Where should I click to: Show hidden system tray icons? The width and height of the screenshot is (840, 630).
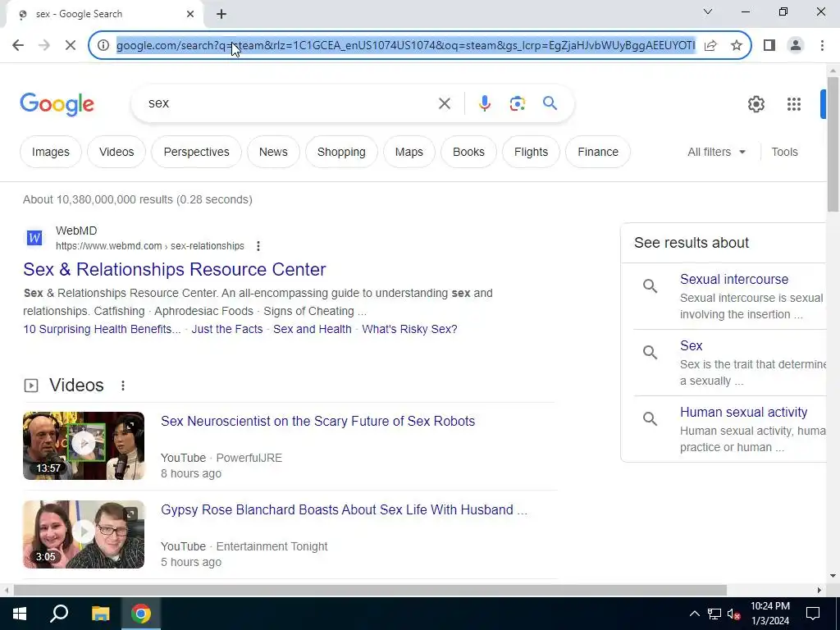[694, 614]
